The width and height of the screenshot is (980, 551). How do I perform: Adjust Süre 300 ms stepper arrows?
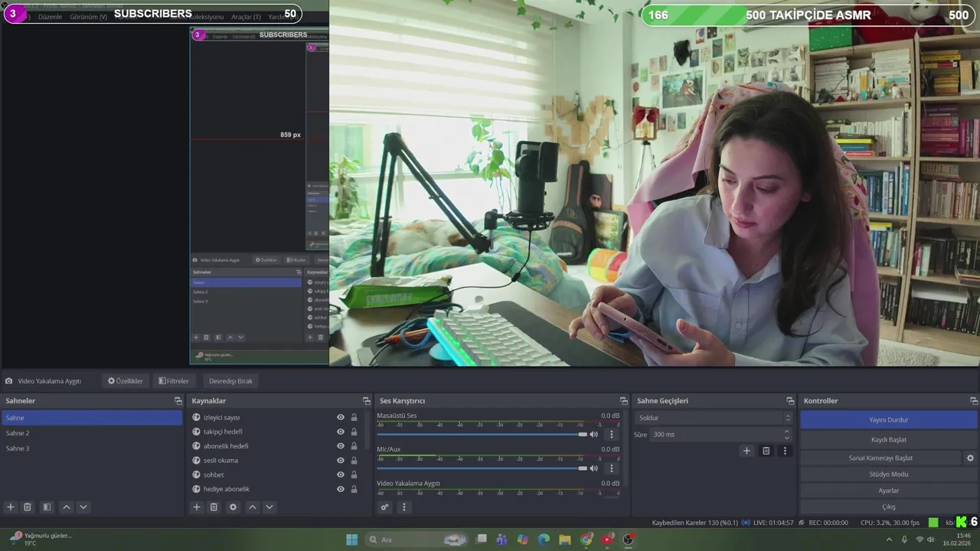click(x=786, y=434)
